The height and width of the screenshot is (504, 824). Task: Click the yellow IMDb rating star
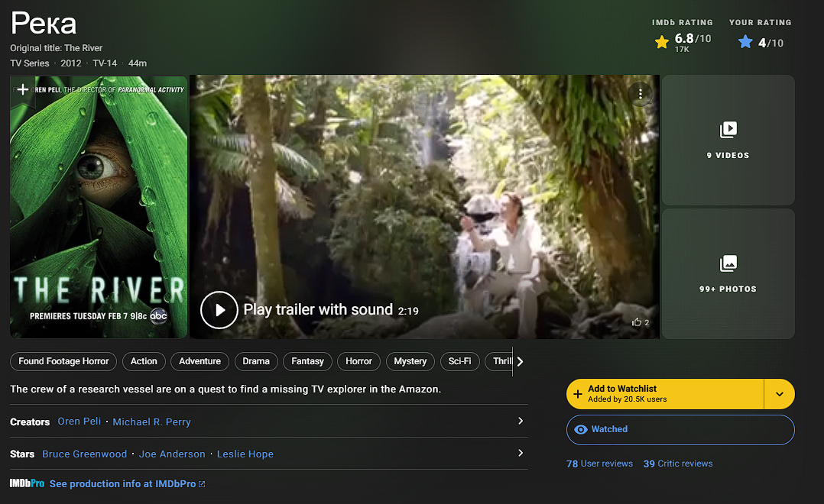pyautogui.click(x=662, y=41)
